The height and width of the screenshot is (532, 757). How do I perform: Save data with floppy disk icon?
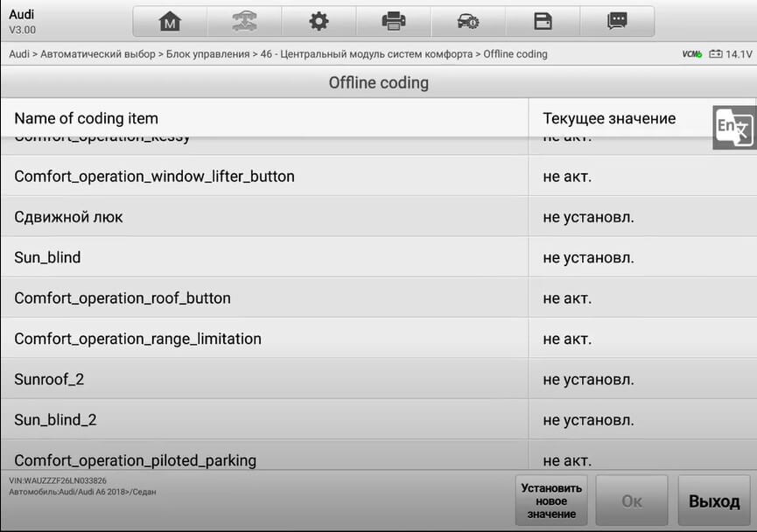(543, 22)
